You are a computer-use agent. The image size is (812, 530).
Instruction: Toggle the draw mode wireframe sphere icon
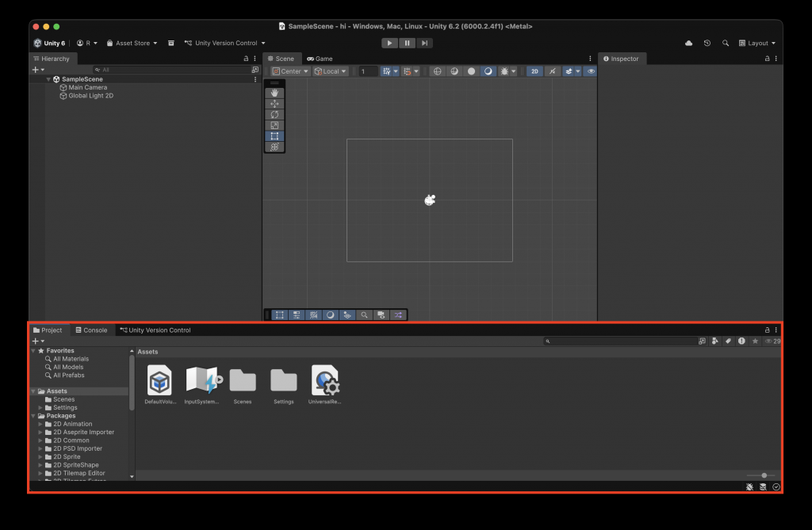438,71
